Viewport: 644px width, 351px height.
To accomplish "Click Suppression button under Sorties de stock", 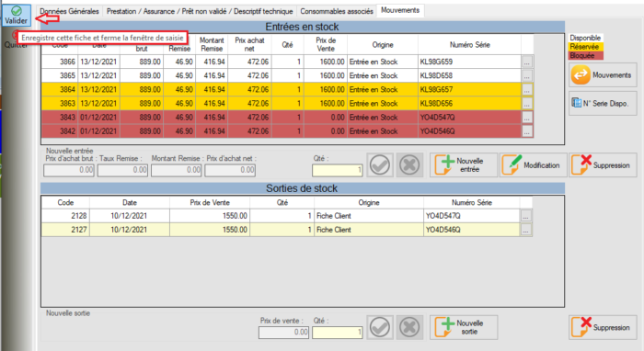I will (x=603, y=327).
